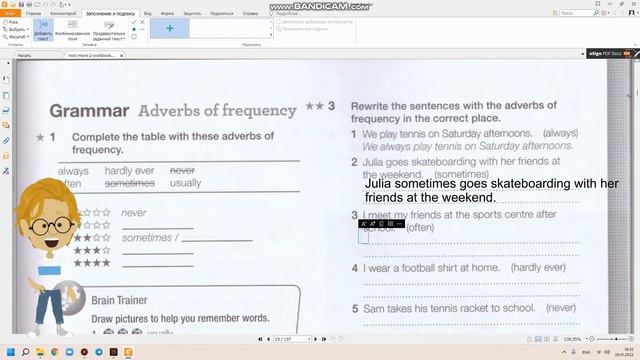The image size is (640, 360).
Task: Open the Windows Start menu
Action: click(x=11, y=352)
